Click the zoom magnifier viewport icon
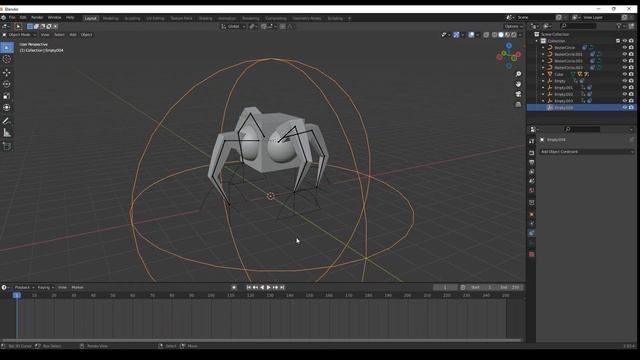 click(x=518, y=74)
